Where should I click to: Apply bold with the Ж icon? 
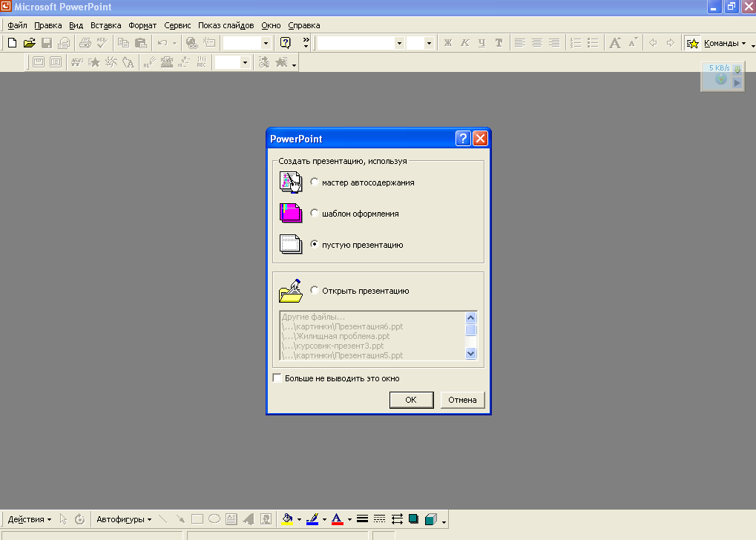coord(448,43)
